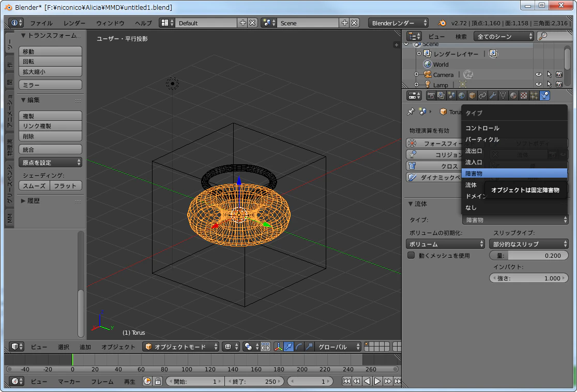Select 障害物 in the type menu

(x=514, y=173)
